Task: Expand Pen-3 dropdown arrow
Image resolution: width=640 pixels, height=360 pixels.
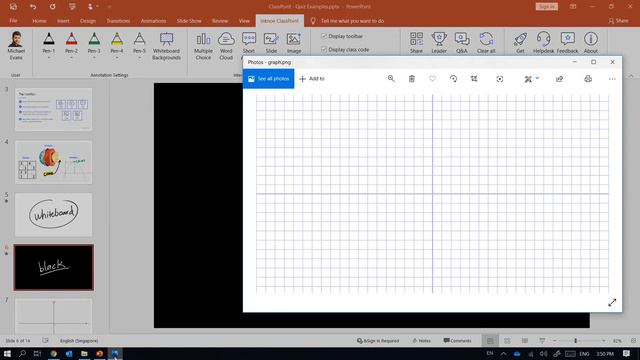Action: click(x=94, y=58)
